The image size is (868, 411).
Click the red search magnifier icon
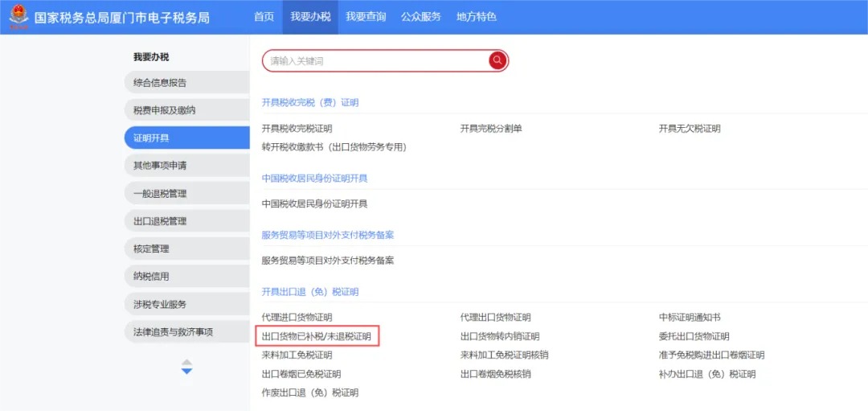click(x=497, y=60)
